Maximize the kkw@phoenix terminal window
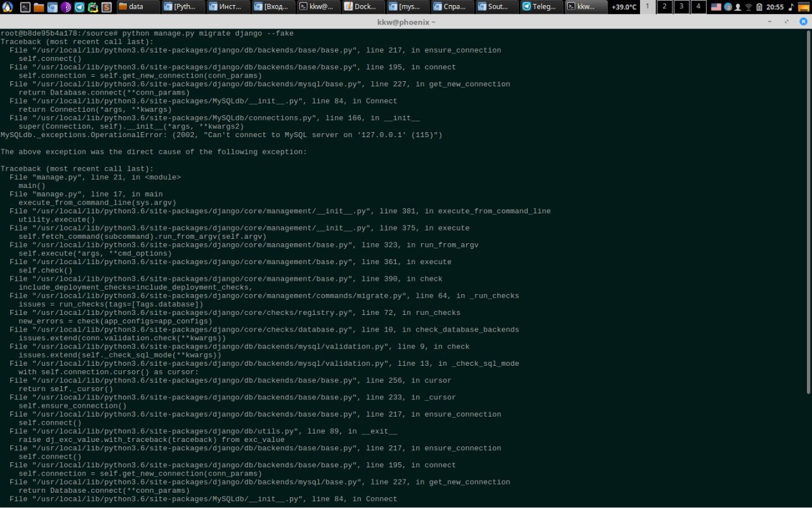Viewport: 812px width, 508px height. click(x=787, y=21)
